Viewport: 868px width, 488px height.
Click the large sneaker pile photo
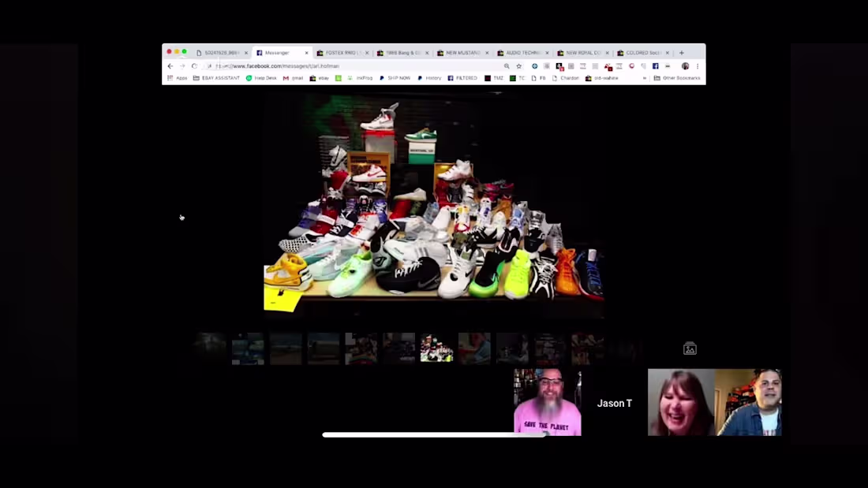[x=433, y=203]
